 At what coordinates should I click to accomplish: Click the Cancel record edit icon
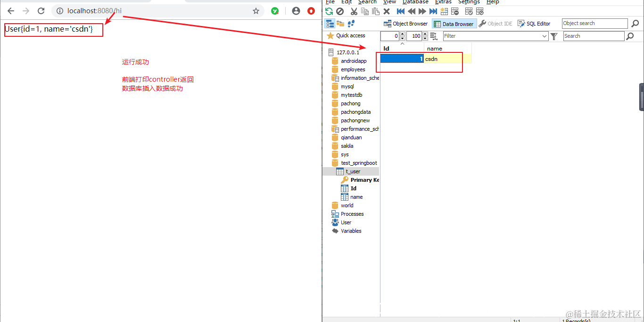pos(480,11)
